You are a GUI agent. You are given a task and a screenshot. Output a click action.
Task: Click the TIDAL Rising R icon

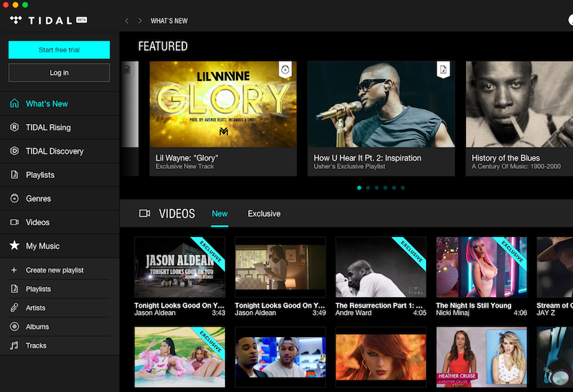[x=14, y=127]
